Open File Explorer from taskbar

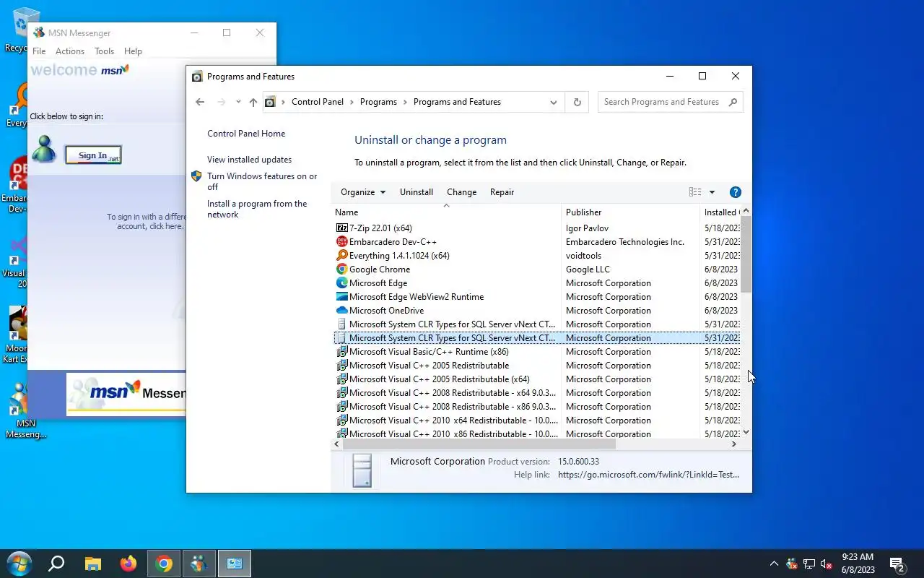(x=92, y=564)
